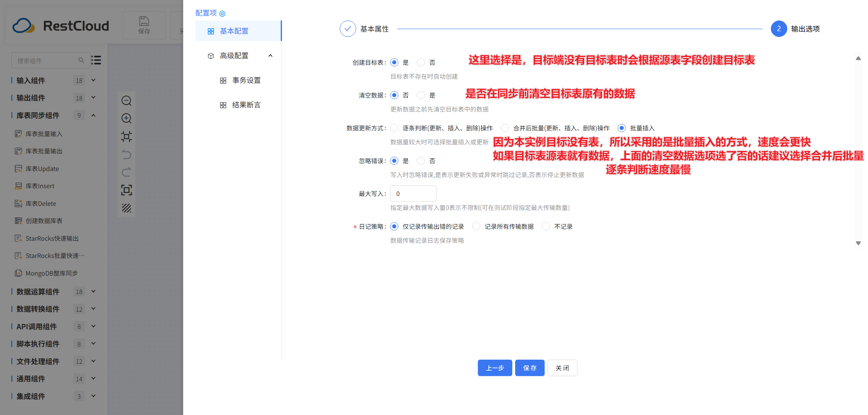Expand API调用组件 category
Viewport: 868px width, 415px height.
click(x=93, y=326)
